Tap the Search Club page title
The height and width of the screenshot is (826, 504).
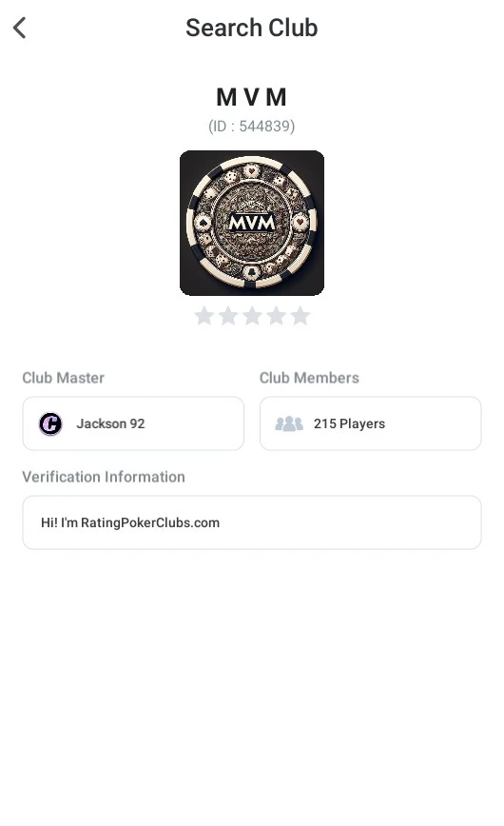[252, 28]
